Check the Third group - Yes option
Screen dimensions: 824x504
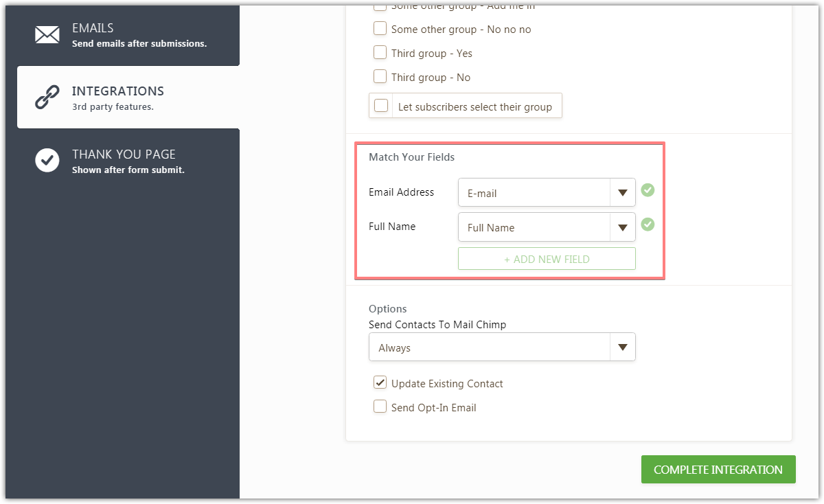point(380,52)
